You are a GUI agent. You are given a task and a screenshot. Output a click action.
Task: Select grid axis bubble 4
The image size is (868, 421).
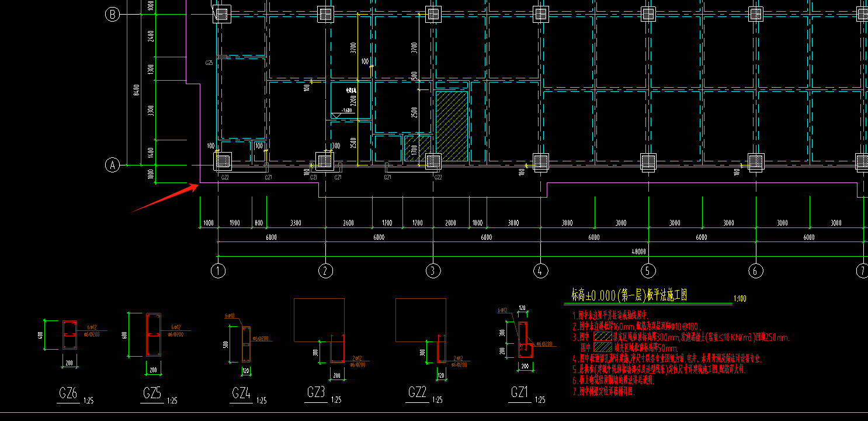point(540,271)
